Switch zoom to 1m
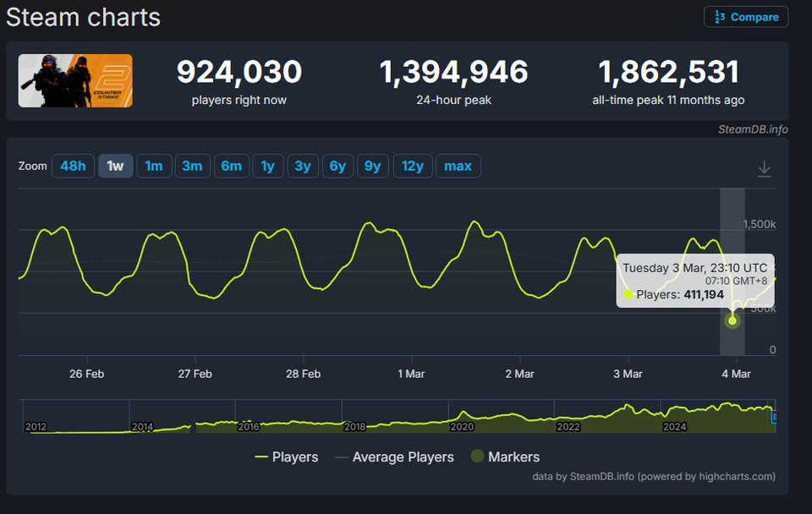The height and width of the screenshot is (514, 812). pyautogui.click(x=153, y=166)
